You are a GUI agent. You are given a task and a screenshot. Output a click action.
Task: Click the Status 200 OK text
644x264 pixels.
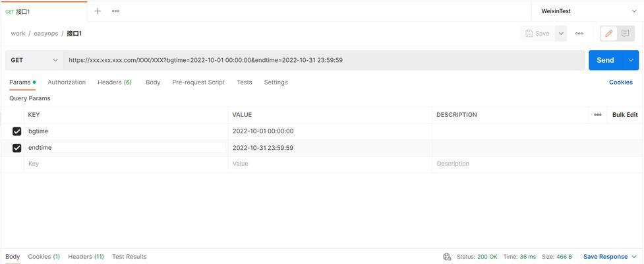477,257
